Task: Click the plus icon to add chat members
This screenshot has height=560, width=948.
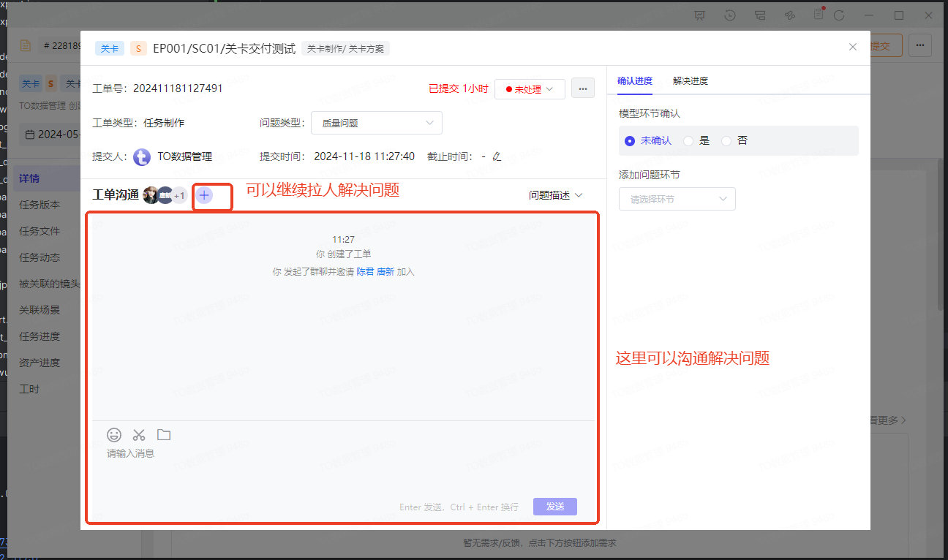Action: click(x=204, y=195)
